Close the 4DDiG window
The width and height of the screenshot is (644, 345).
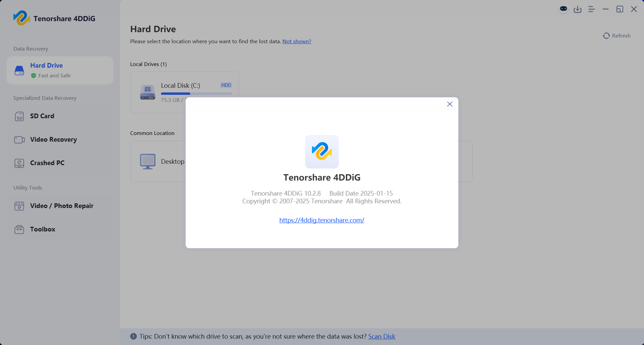pyautogui.click(x=634, y=9)
